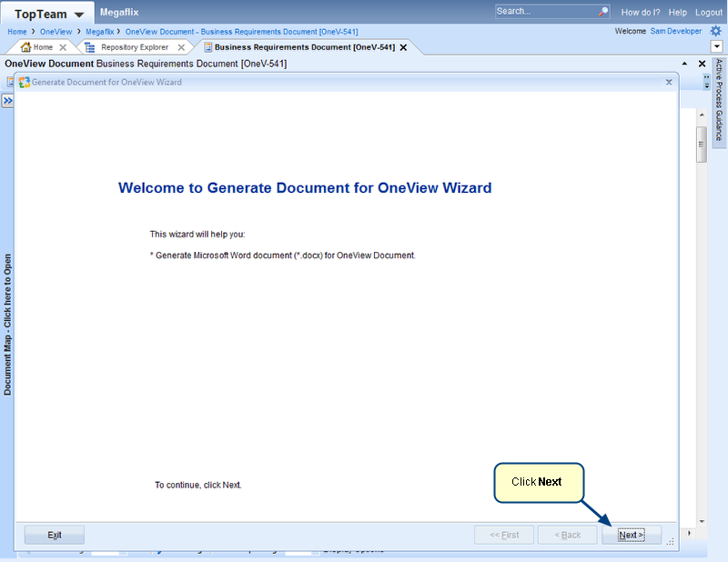
Task: Close the Generate Document wizard dialog
Action: pyautogui.click(x=669, y=82)
